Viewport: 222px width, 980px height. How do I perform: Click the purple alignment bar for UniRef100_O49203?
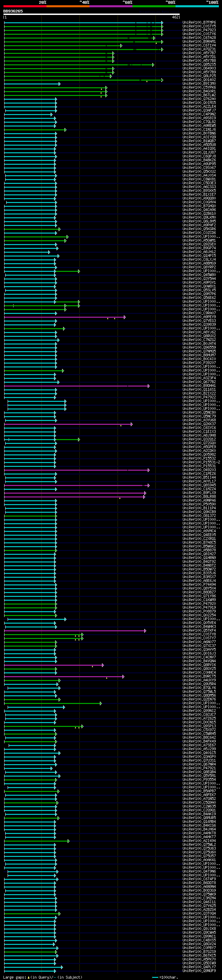[77, 470]
